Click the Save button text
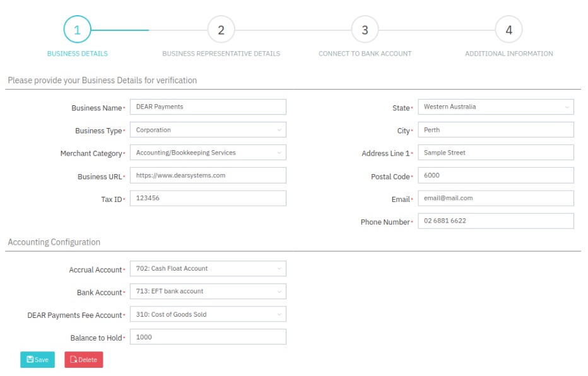 coord(42,360)
